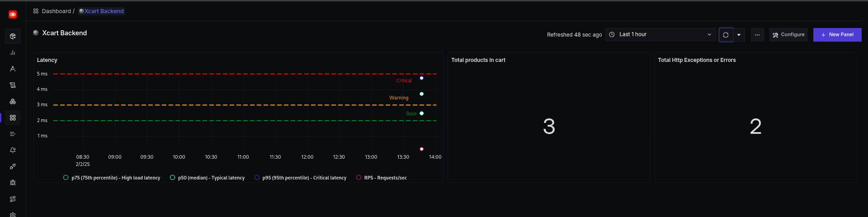This screenshot has height=217, width=868.
Task: Click the Critical threshold label
Action: pyautogui.click(x=404, y=80)
